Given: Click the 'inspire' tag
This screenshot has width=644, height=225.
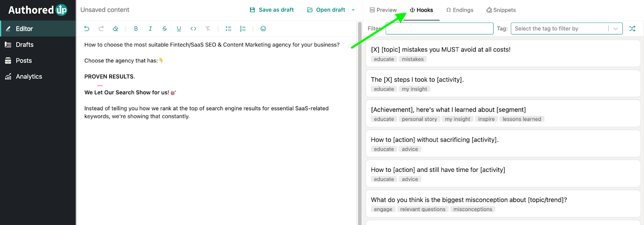Looking at the screenshot, I should click(x=486, y=119).
